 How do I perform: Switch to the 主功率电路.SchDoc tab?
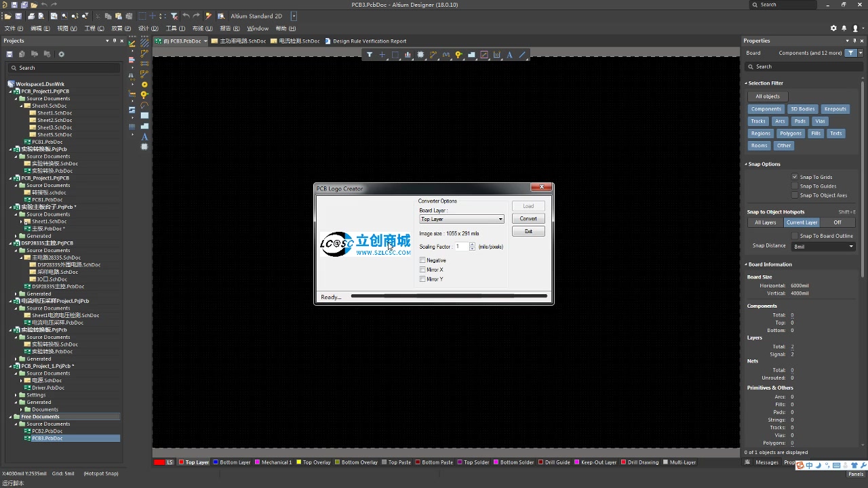click(239, 41)
